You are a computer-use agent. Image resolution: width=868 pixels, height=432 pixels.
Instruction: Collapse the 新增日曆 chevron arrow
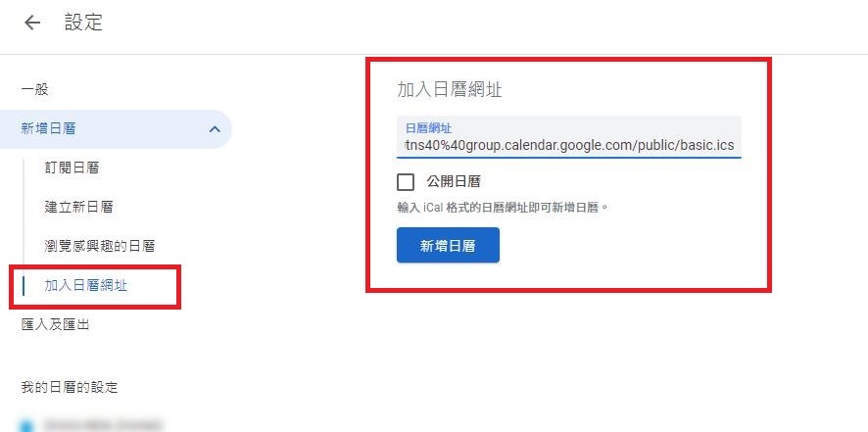(x=215, y=129)
